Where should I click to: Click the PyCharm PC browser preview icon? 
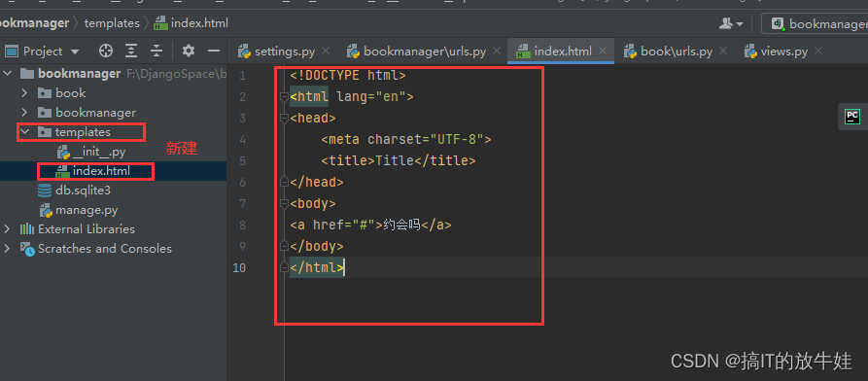pos(851,117)
